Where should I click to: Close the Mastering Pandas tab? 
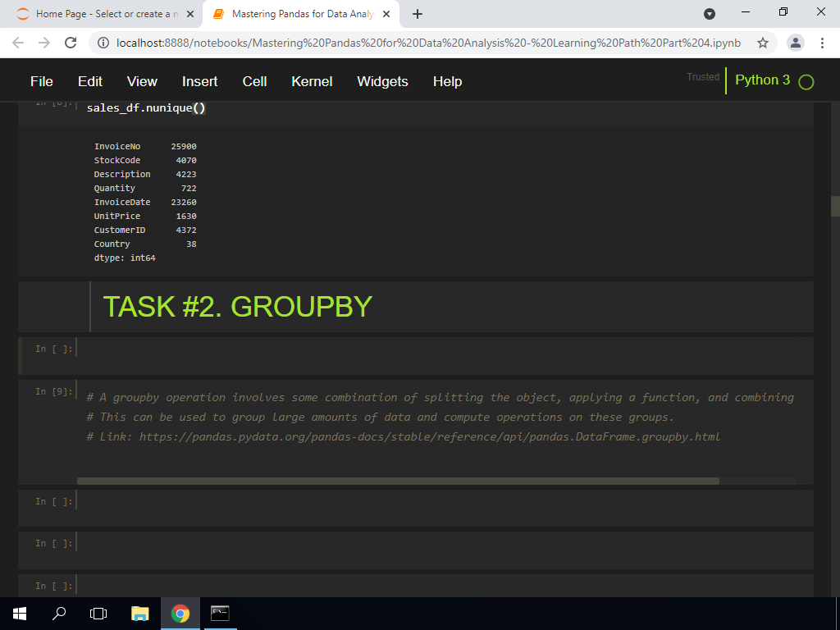point(386,14)
